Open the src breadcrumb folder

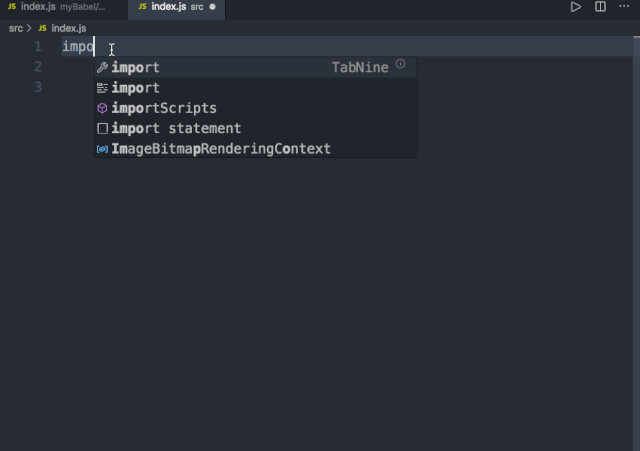click(x=16, y=28)
